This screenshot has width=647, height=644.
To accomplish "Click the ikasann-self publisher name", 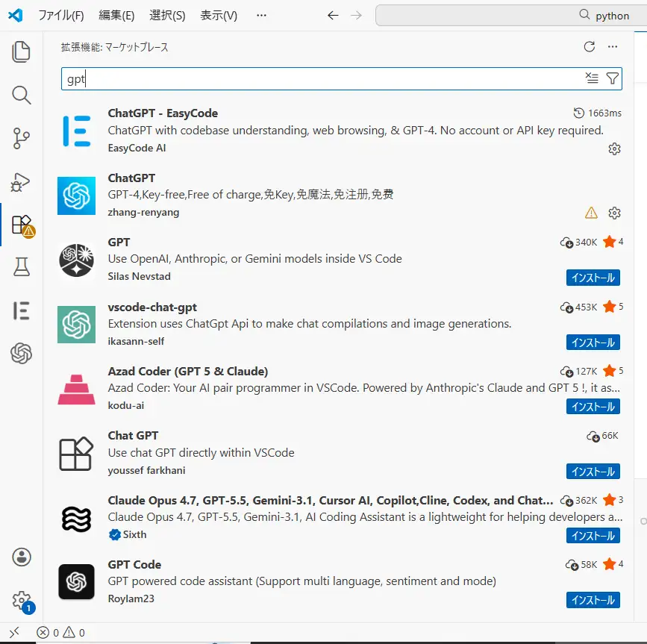I will pyautogui.click(x=136, y=341).
